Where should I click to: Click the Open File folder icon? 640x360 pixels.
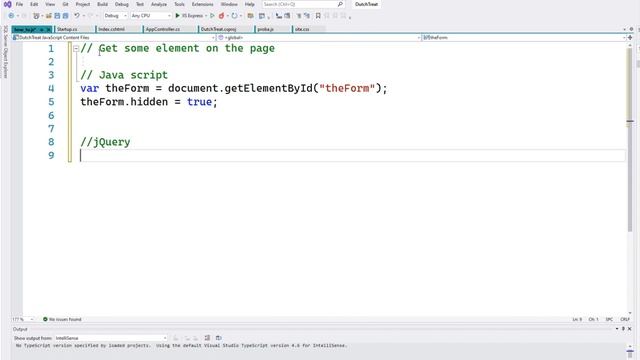tap(49, 16)
